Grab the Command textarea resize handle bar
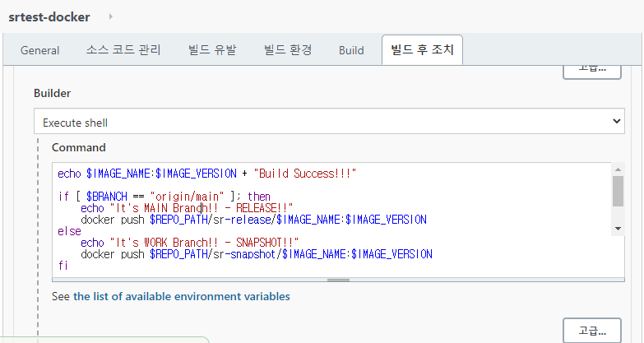This screenshot has width=644, height=343. 338,280
